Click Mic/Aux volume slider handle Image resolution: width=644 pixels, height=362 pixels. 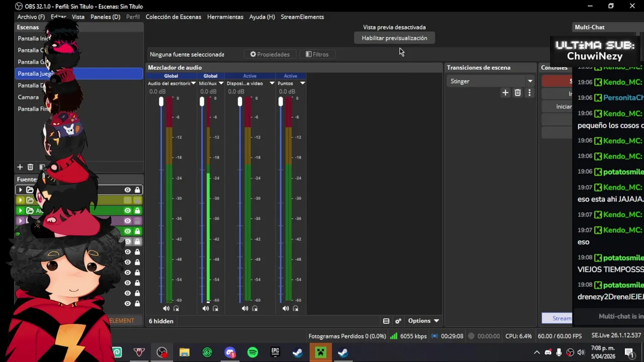(x=202, y=102)
